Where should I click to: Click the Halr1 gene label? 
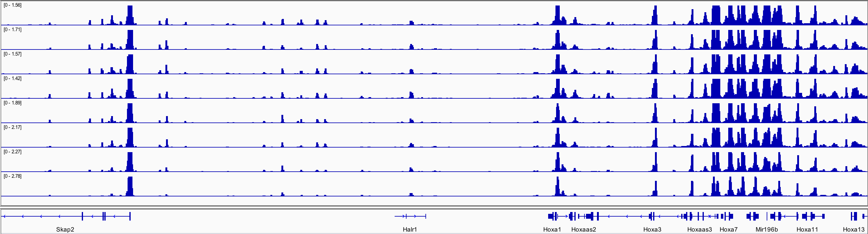pos(410,230)
